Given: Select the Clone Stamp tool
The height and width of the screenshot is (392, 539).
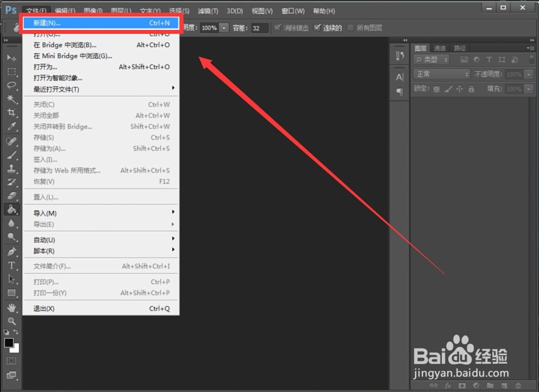Looking at the screenshot, I should click(x=11, y=169).
